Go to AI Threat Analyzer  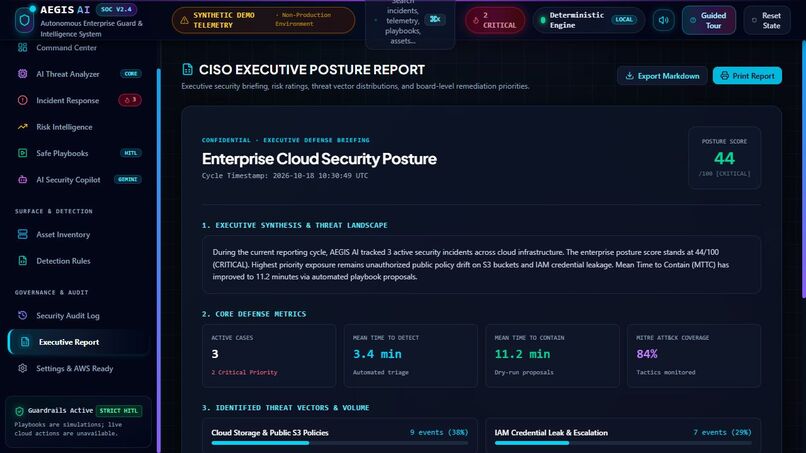(78, 74)
